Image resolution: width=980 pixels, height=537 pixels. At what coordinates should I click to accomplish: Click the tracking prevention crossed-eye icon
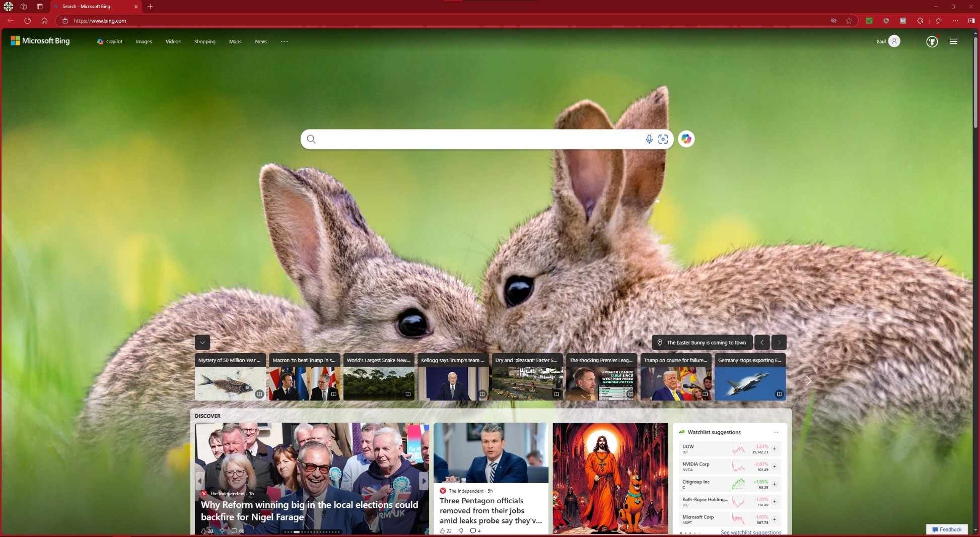pyautogui.click(x=833, y=21)
